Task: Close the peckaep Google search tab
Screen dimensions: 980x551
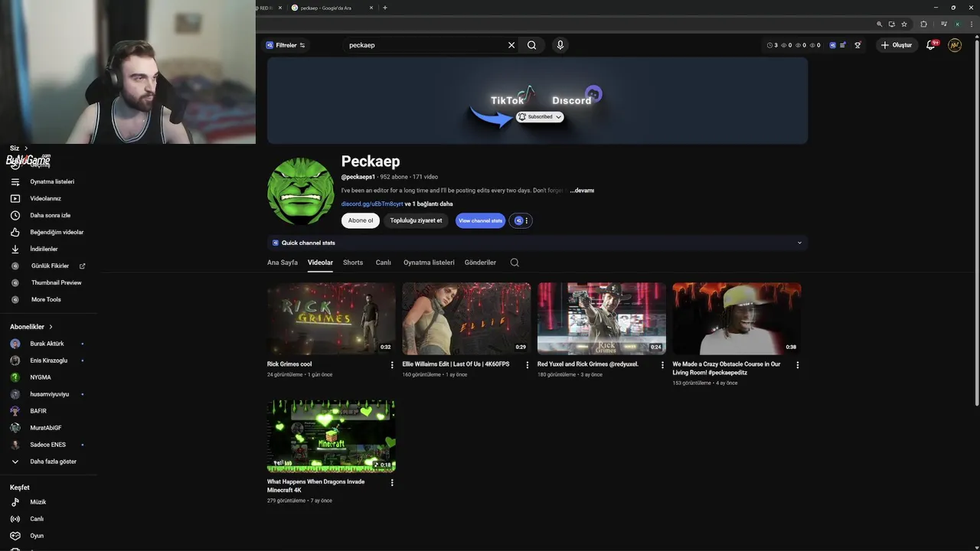Action: [x=371, y=8]
